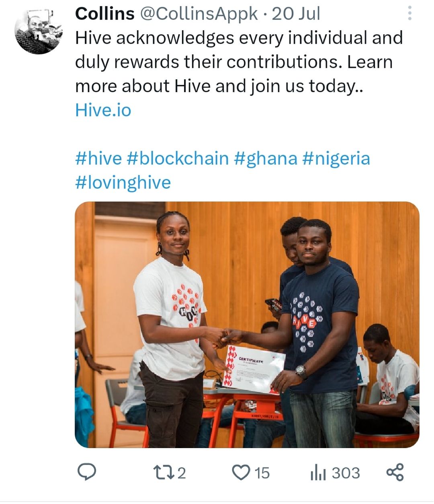The image size is (434, 504).
Task: Tap the share icon
Action: pyautogui.click(x=395, y=472)
